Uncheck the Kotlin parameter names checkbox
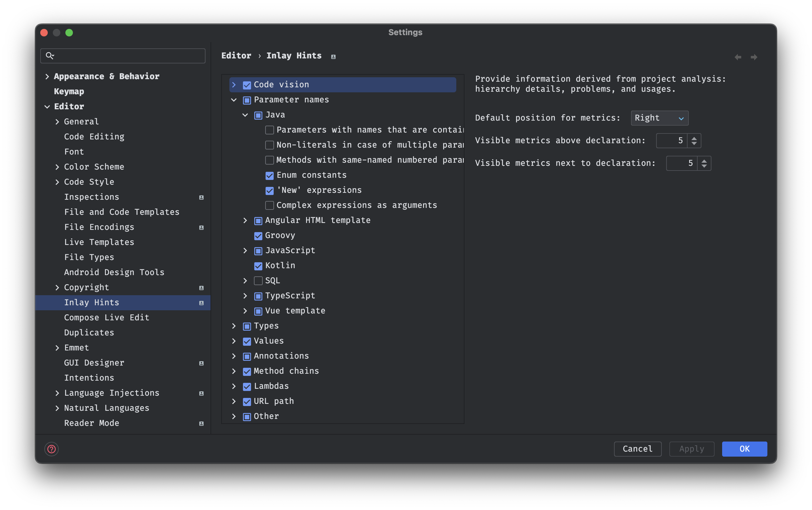 (x=258, y=266)
